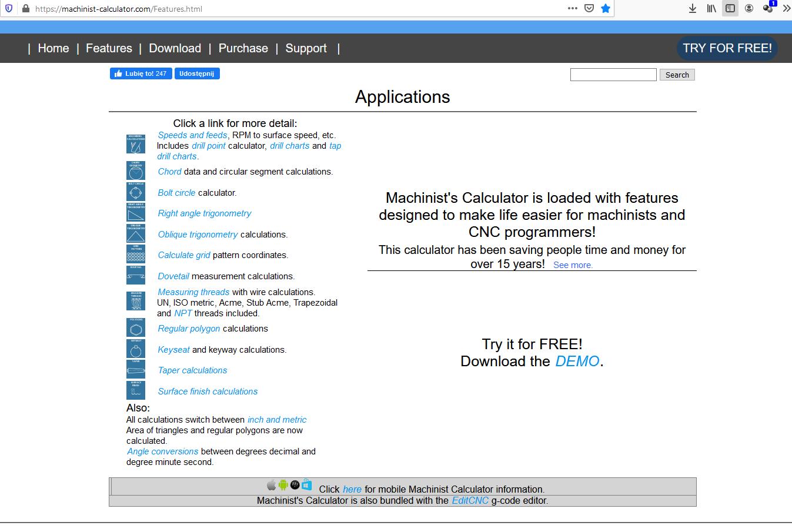Screen dimensions: 792x532
Task: Open the Firefox account icon
Action: coord(749,8)
